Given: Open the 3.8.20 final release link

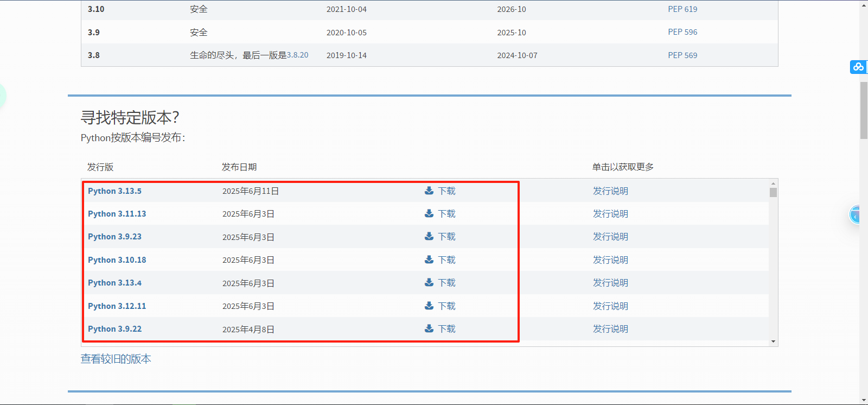Looking at the screenshot, I should (297, 55).
